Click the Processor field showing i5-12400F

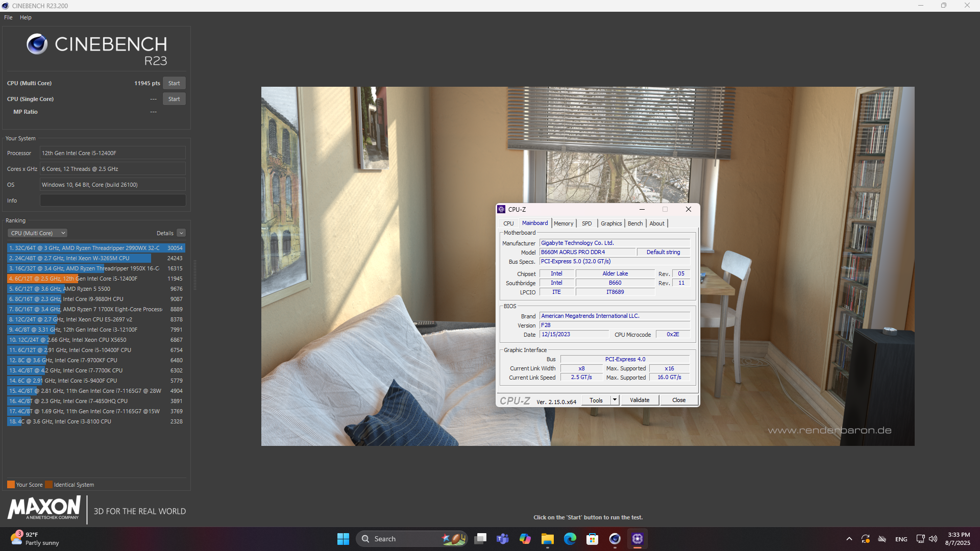113,153
